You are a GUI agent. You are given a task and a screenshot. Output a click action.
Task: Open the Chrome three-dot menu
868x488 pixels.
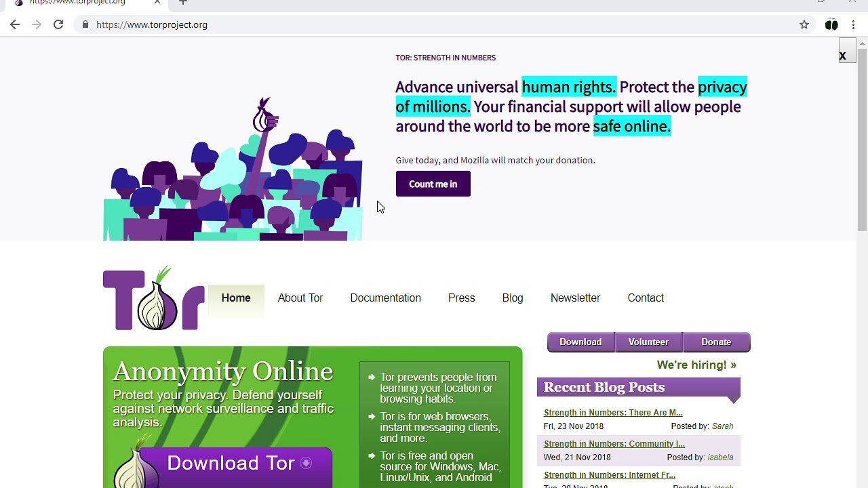tap(853, 24)
